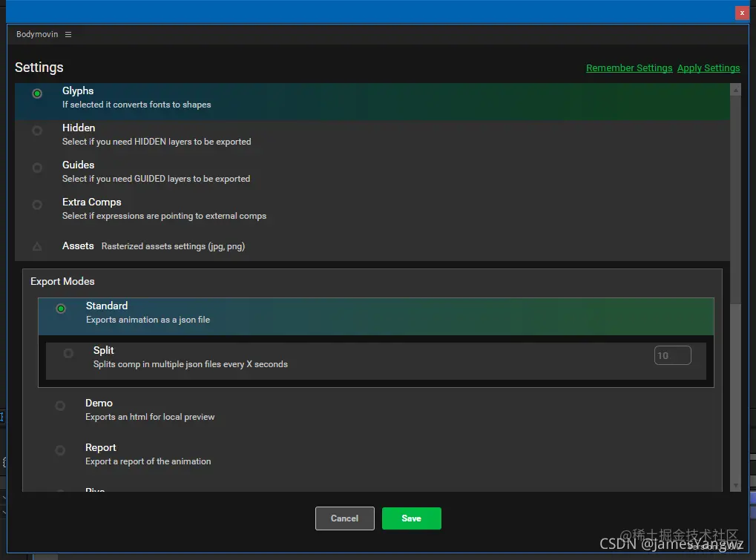The width and height of the screenshot is (756, 560).
Task: Open the Bodymovin panel hamburger menu
Action: [x=68, y=35]
